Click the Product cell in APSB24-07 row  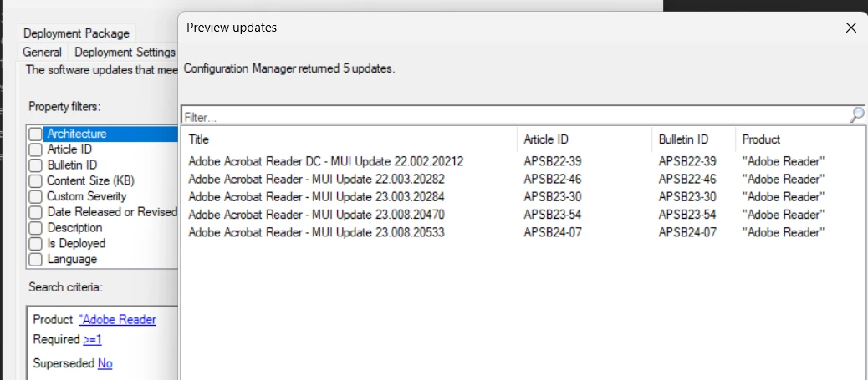click(x=784, y=232)
